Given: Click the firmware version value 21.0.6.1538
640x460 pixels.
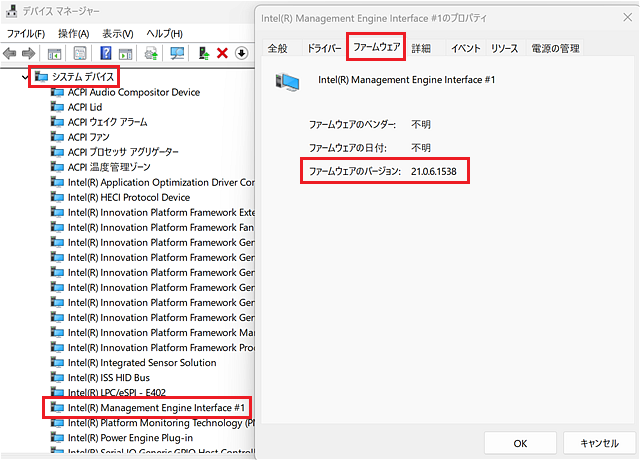Looking at the screenshot, I should 434,171.
